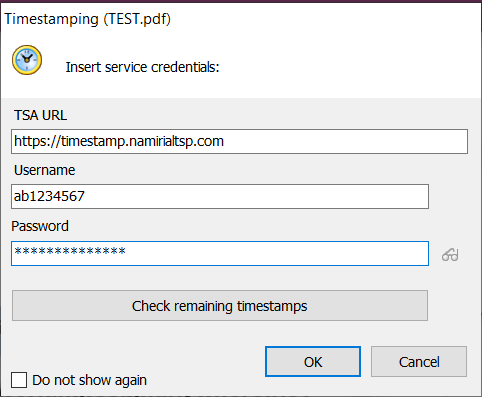Check remaining timestamps

point(220,305)
